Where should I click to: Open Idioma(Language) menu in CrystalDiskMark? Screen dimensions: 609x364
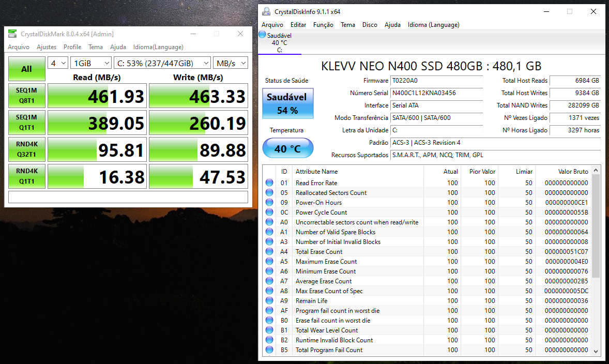tap(158, 47)
